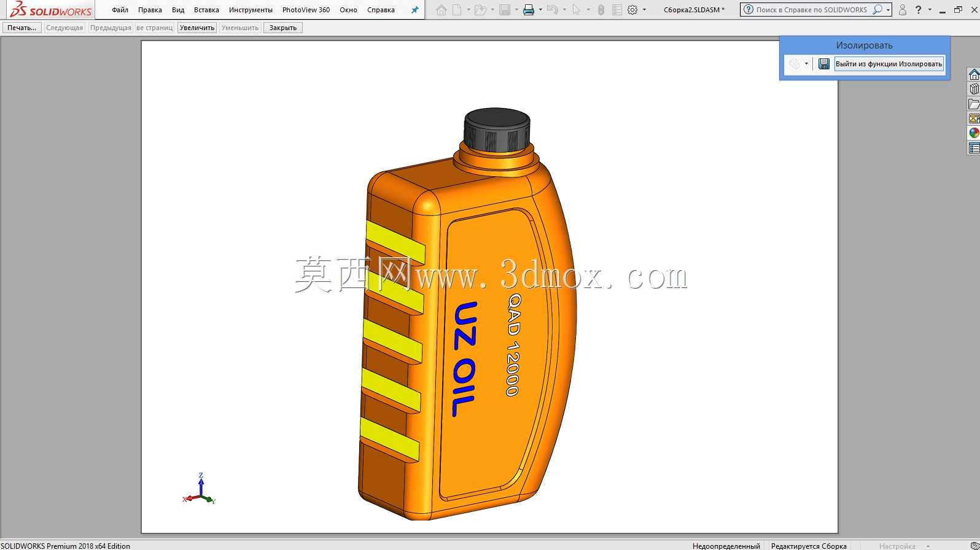Viewport: 980px width, 550px height.
Task: Click the oil bottle preview image
Action: tap(467, 314)
